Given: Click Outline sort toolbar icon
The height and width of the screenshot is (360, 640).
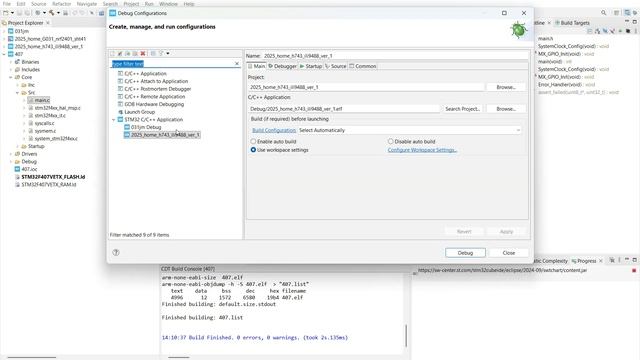Looking at the screenshot, I should [598, 31].
